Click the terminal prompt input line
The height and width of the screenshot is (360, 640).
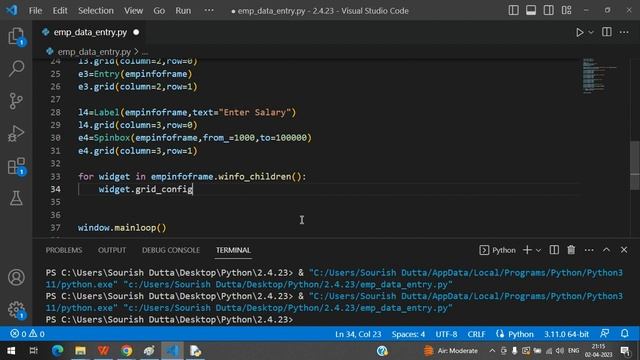click(x=169, y=320)
